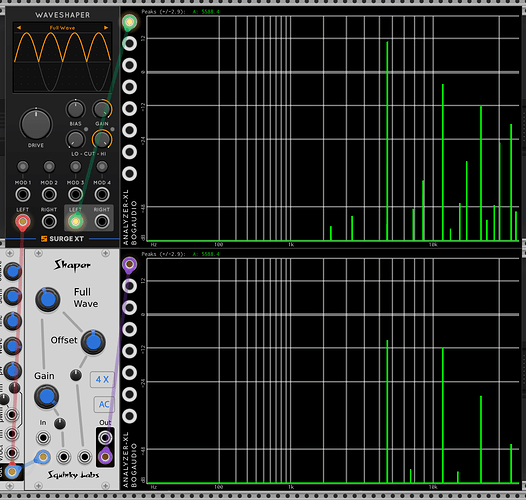Click the Waveshaper LEFT input jack
Viewport: 526px width, 500px height.
23,221
